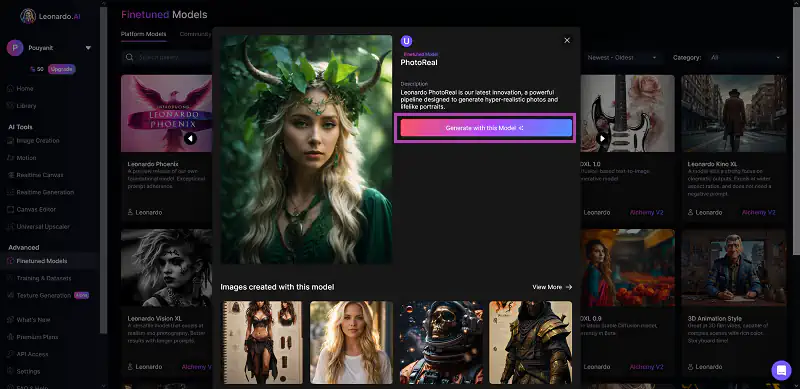The height and width of the screenshot is (389, 800).
Task: Click the Upgrade button
Action: point(62,69)
